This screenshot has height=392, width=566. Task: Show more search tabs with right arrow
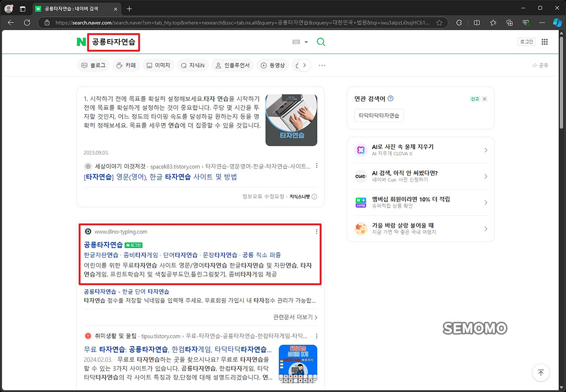pos(305,65)
